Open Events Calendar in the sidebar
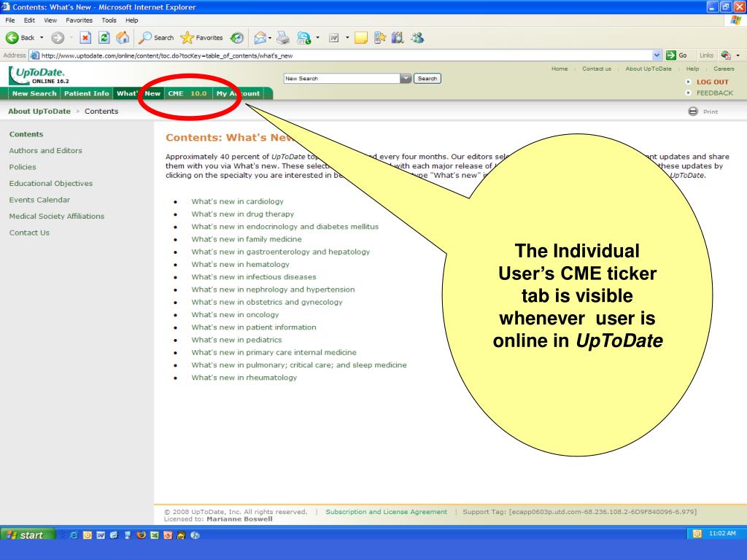This screenshot has height=560, width=747. [x=39, y=200]
